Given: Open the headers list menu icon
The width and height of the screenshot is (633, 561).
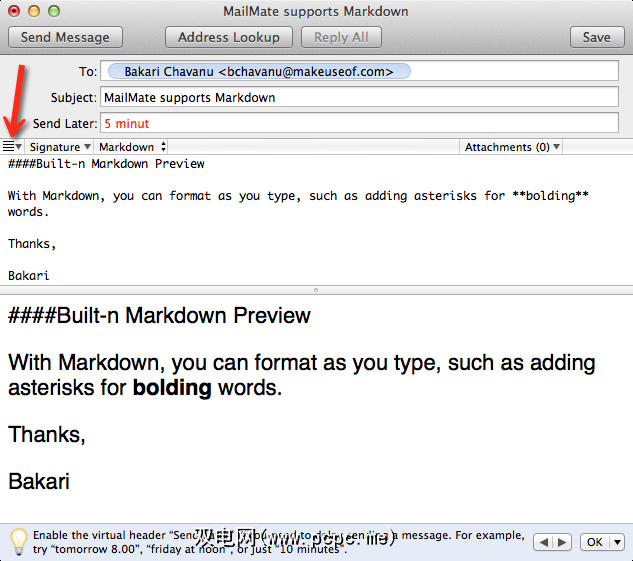Looking at the screenshot, I should [12, 147].
